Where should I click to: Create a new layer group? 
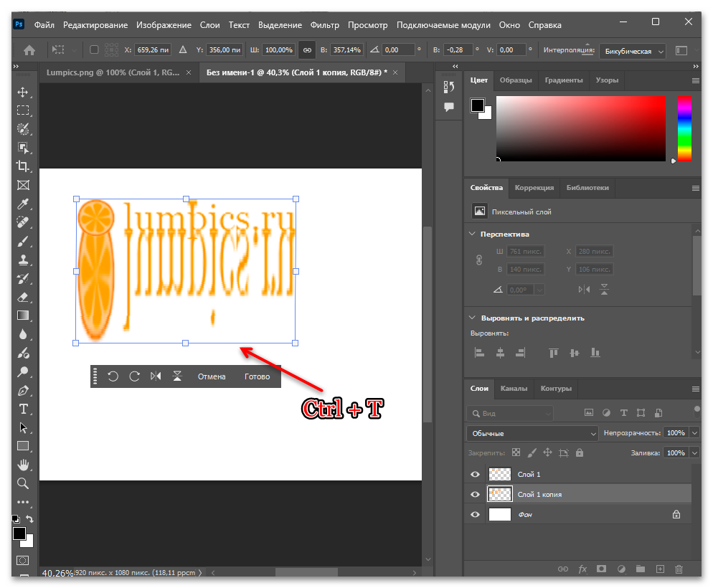point(641,569)
